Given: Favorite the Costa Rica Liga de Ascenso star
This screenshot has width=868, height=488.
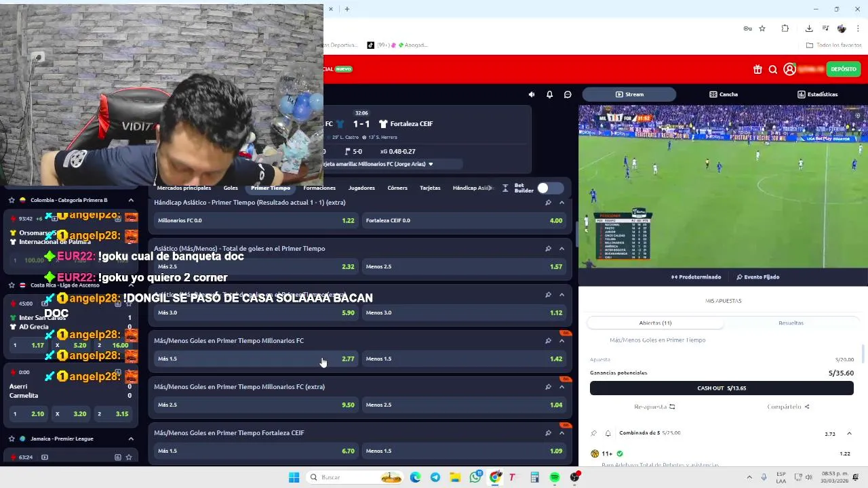Looking at the screenshot, I should click(x=12, y=285).
